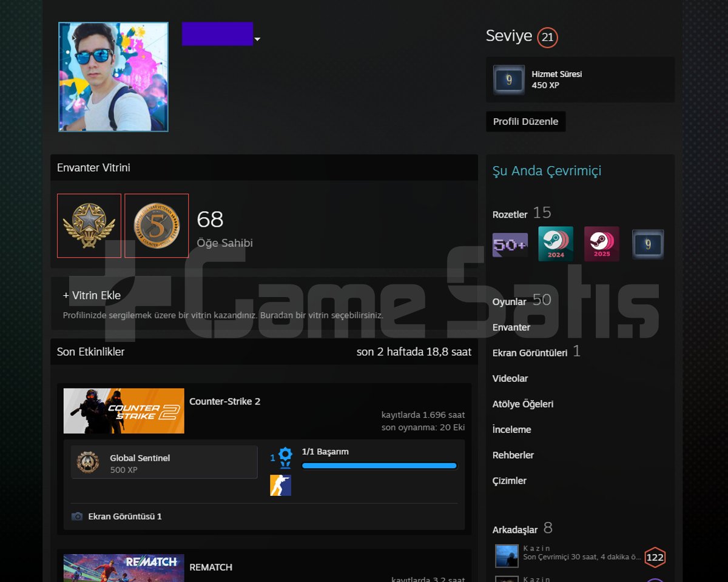
Task: Open the 68 Öğe Sahibi inventory count
Action: pos(224,229)
